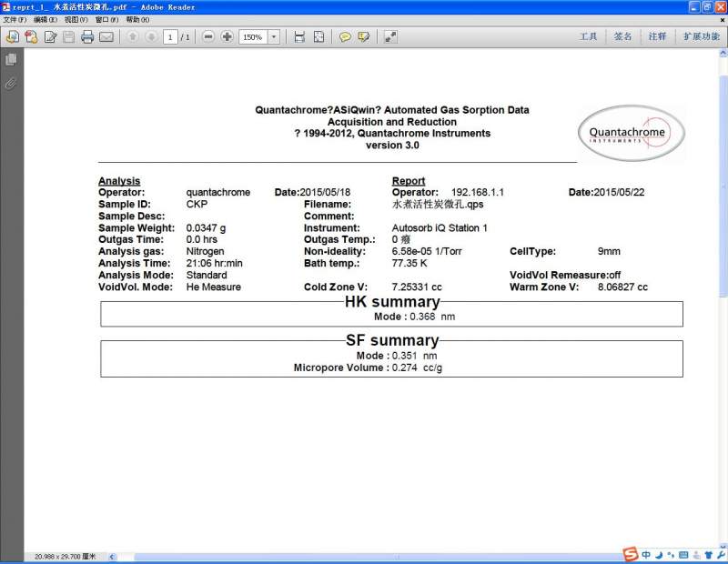Image resolution: width=728 pixels, height=564 pixels.
Task: Click the save (floppy disk) icon
Action: (69, 36)
